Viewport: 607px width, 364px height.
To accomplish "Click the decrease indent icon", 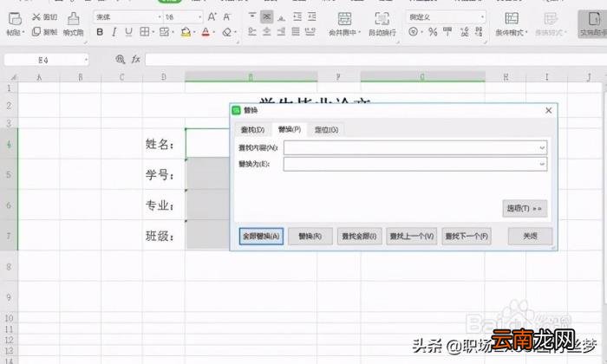I will [297, 16].
